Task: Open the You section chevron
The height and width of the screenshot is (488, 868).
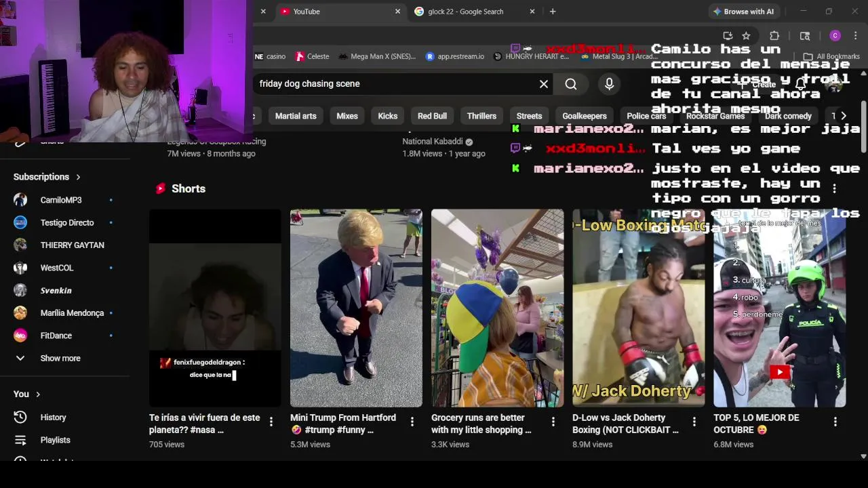Action: [38, 394]
